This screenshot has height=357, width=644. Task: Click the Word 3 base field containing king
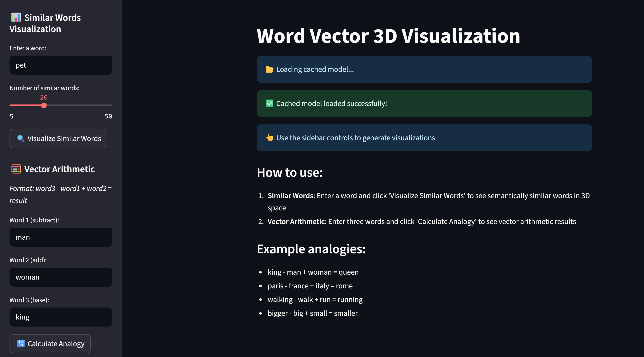tap(61, 317)
